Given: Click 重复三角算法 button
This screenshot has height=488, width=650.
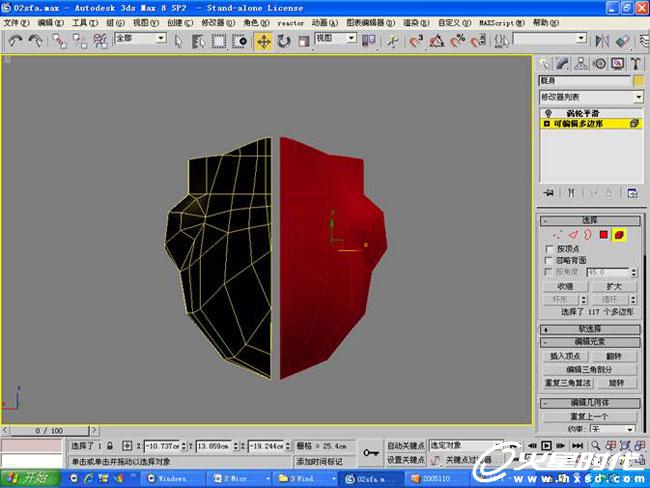Looking at the screenshot, I should [x=567, y=383].
